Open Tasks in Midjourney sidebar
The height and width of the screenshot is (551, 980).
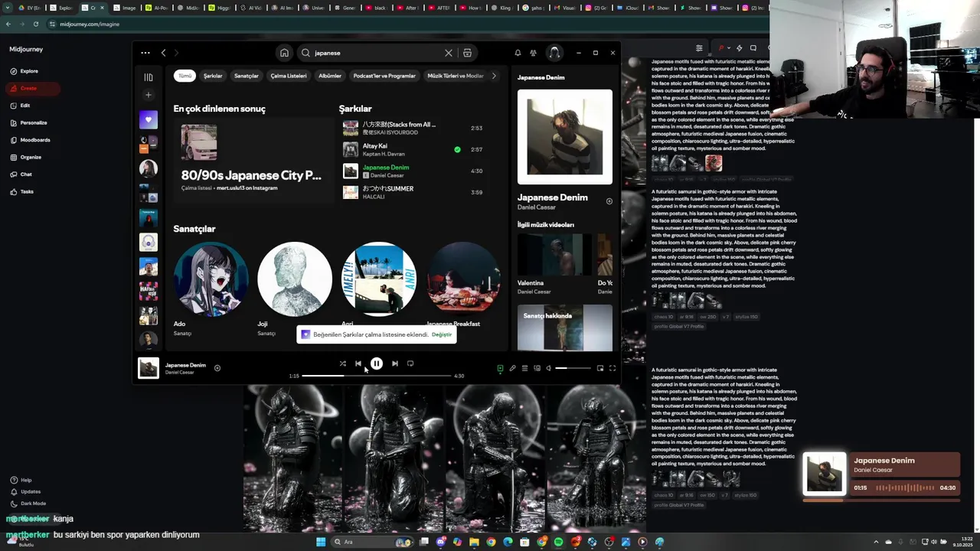[x=27, y=191]
